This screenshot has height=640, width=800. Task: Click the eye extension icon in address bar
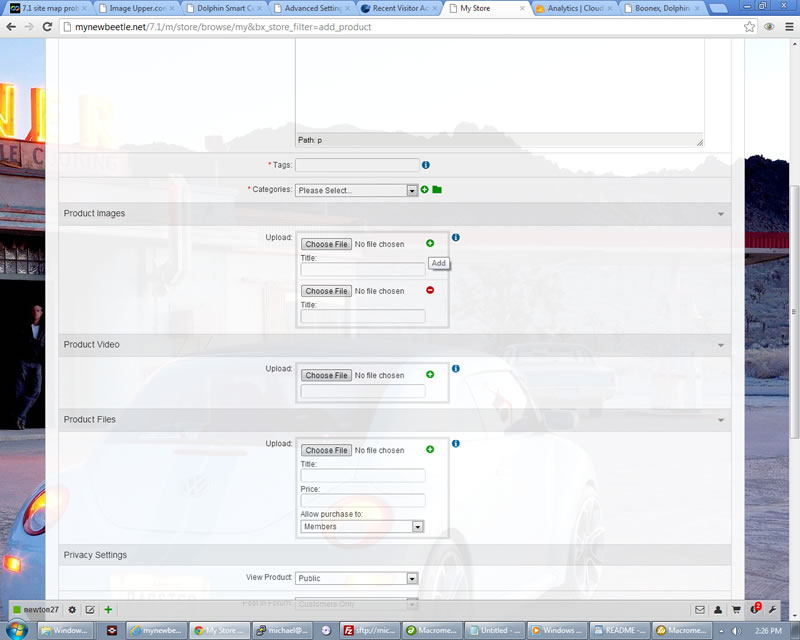coord(769,27)
